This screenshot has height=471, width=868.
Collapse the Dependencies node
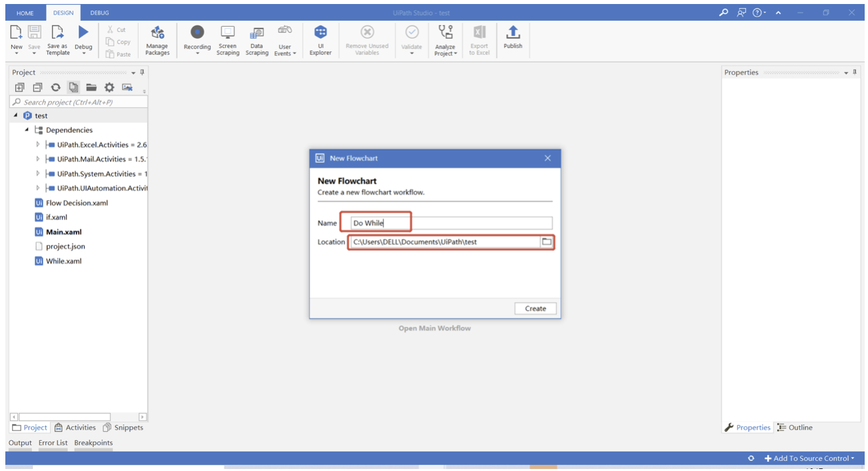pos(27,130)
